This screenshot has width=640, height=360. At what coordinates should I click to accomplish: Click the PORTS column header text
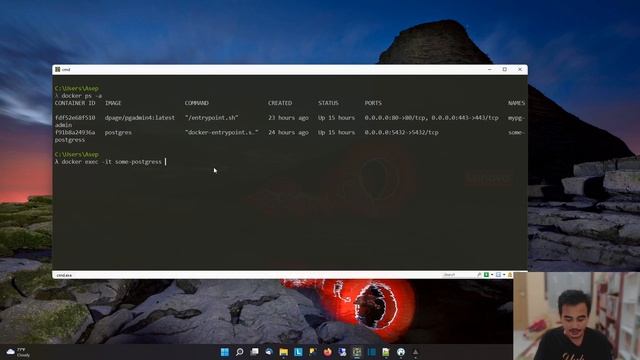click(373, 103)
